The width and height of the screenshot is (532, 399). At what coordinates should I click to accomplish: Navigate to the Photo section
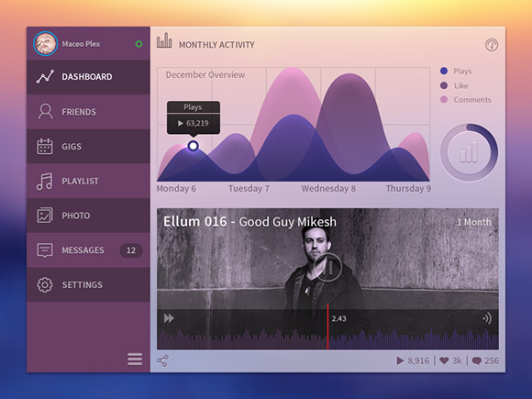point(88,216)
